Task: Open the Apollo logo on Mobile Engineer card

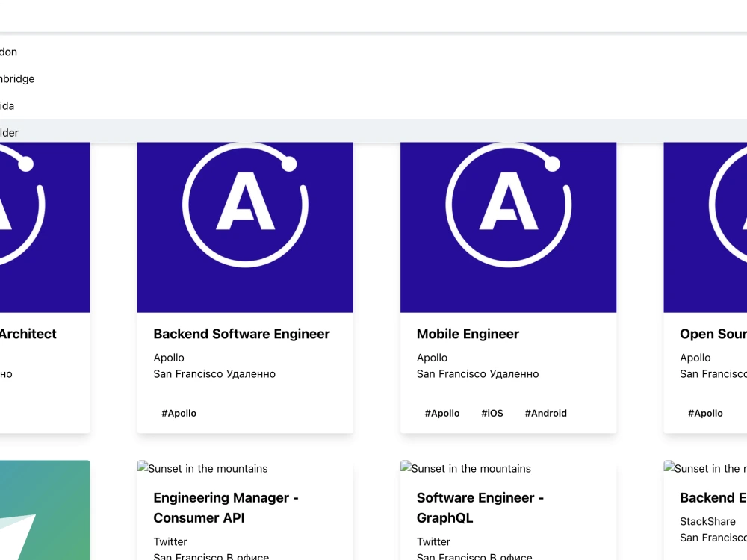Action: (x=508, y=227)
